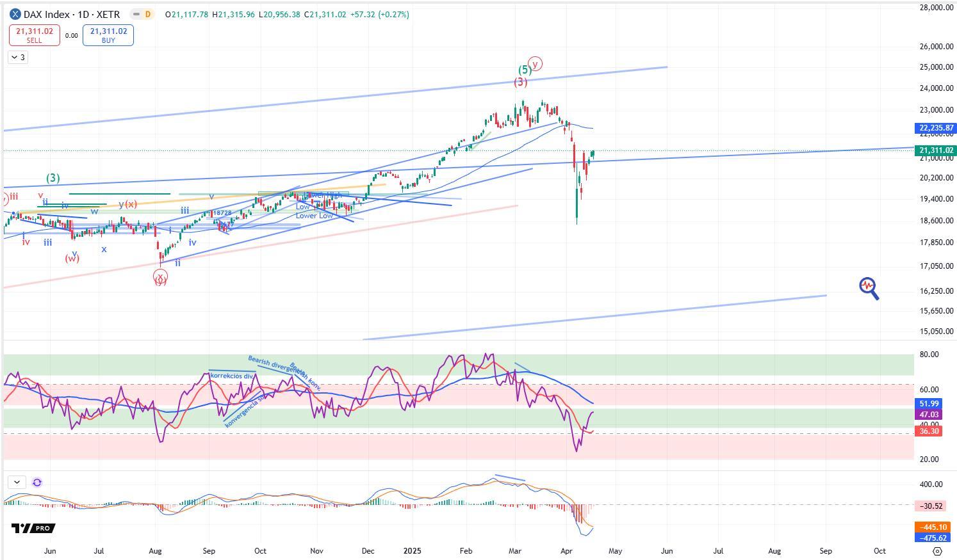
Task: Click the 400.00 MACD scale label
Action: pyautogui.click(x=931, y=484)
